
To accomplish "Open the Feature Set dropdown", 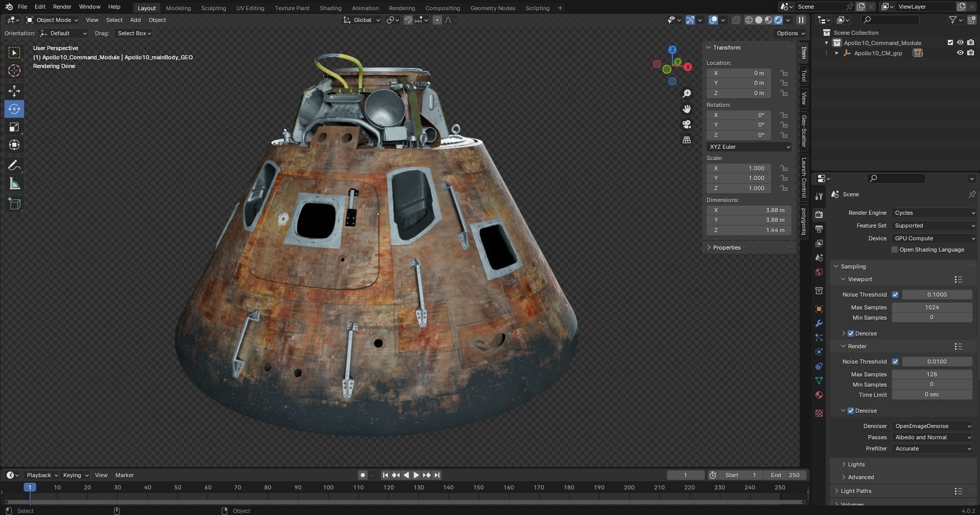I will 934,226.
